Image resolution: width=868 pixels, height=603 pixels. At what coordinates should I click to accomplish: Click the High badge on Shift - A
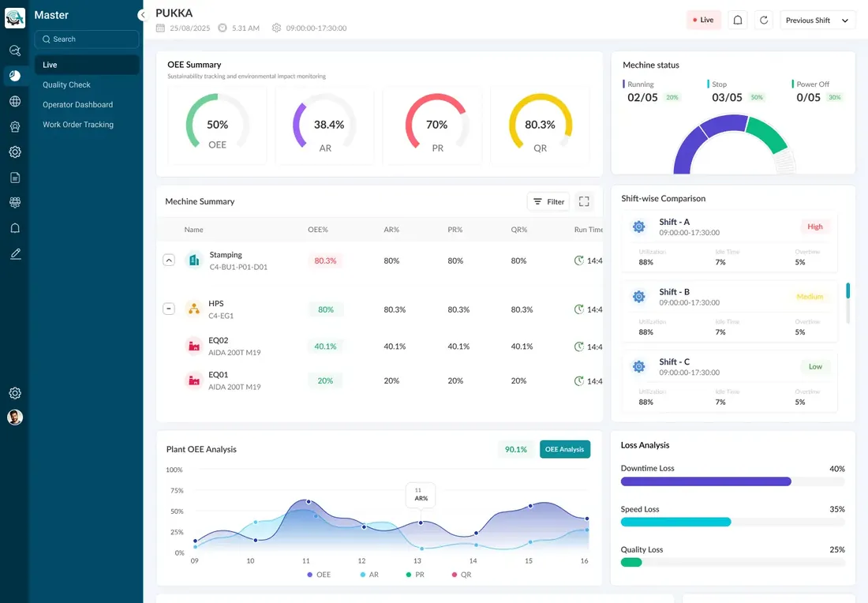[x=815, y=227]
